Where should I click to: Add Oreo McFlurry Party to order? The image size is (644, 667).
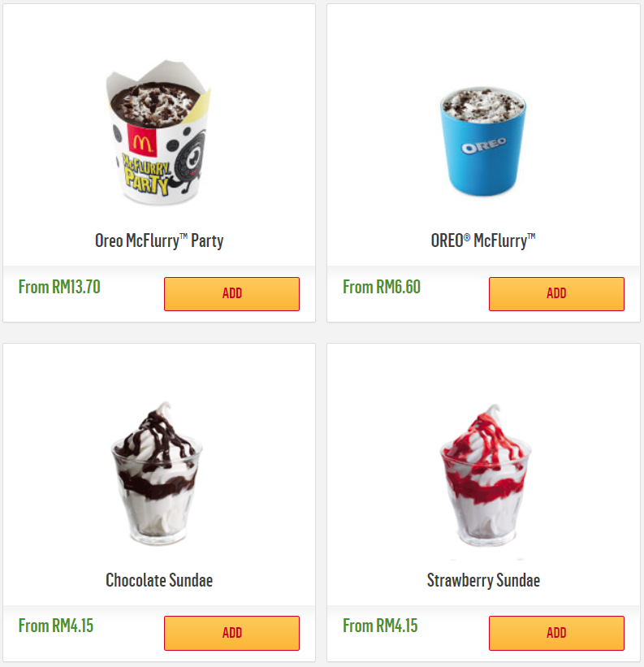point(231,294)
